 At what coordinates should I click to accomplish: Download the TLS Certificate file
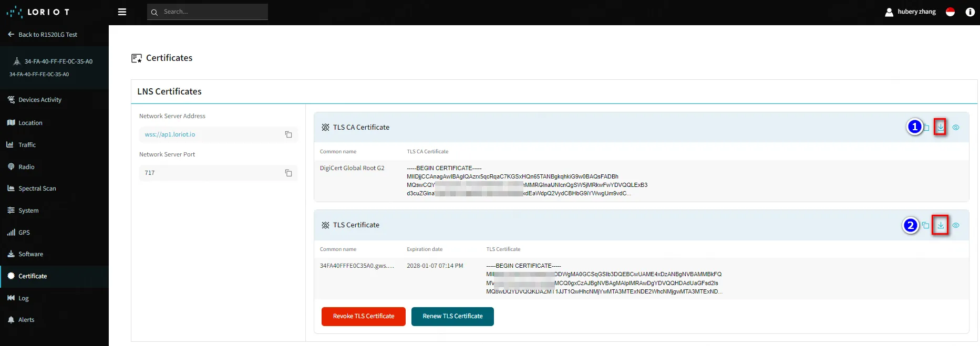point(940,225)
